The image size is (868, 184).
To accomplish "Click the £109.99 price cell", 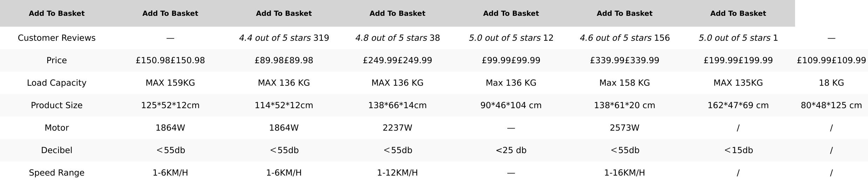I will (x=831, y=60).
